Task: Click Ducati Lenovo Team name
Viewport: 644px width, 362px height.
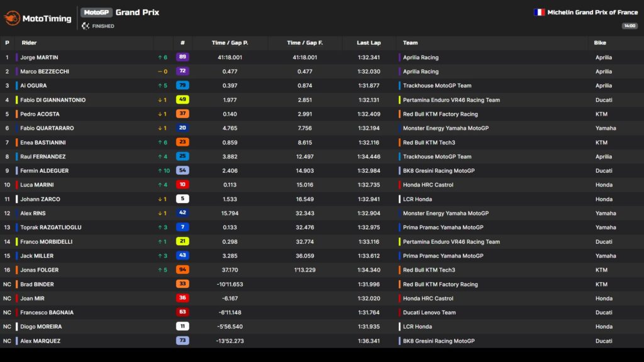Action: tap(429, 312)
